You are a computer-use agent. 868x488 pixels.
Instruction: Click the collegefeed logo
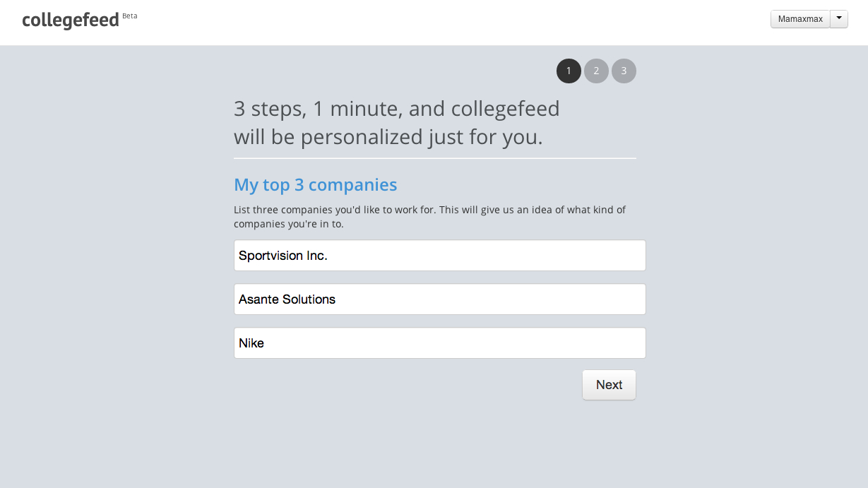pos(71,20)
